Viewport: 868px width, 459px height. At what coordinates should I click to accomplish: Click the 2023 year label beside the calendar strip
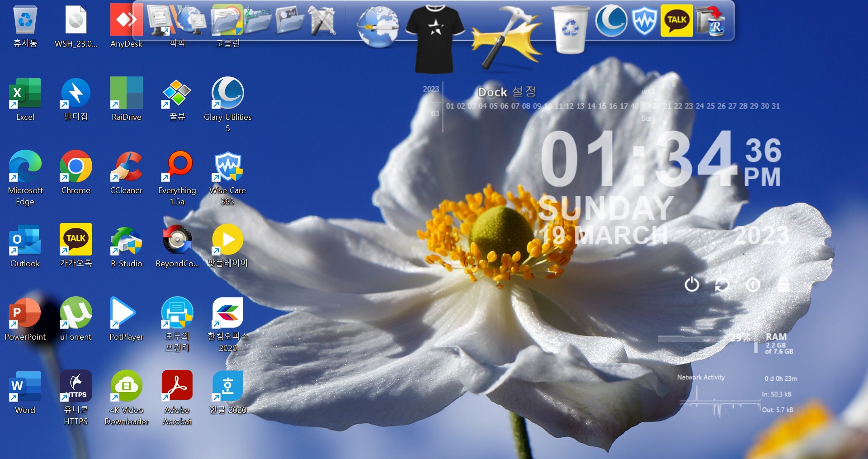click(x=431, y=89)
